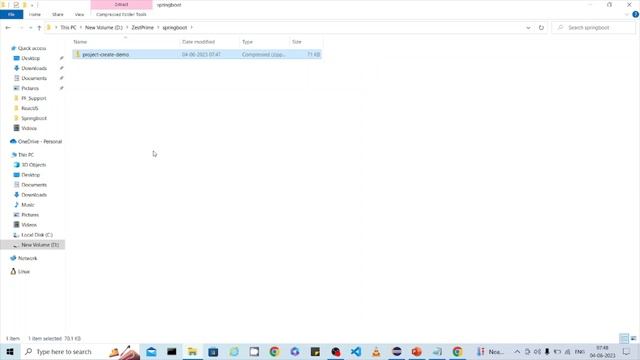Switch to details view layout icon
Image resolution: width=640 pixels, height=360 pixels.
pyautogui.click(x=624, y=338)
